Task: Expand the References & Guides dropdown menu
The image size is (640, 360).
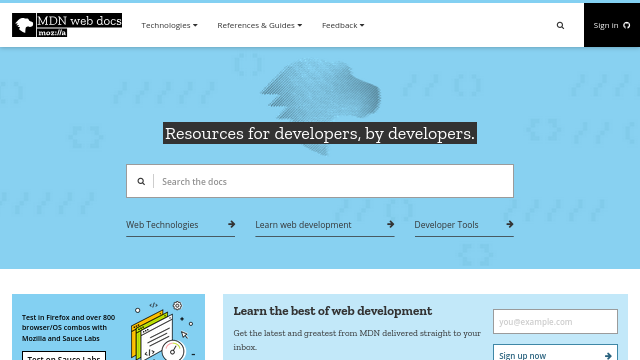Action: [x=260, y=25]
